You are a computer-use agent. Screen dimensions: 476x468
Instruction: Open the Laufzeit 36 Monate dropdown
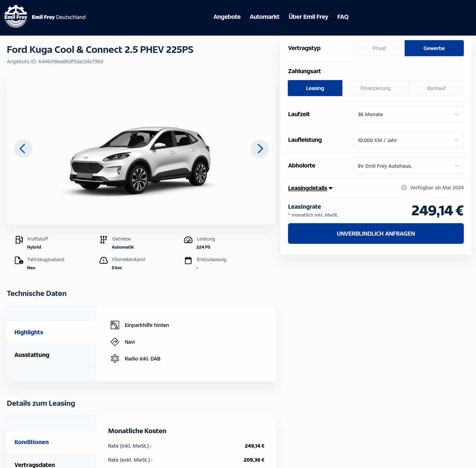408,114
